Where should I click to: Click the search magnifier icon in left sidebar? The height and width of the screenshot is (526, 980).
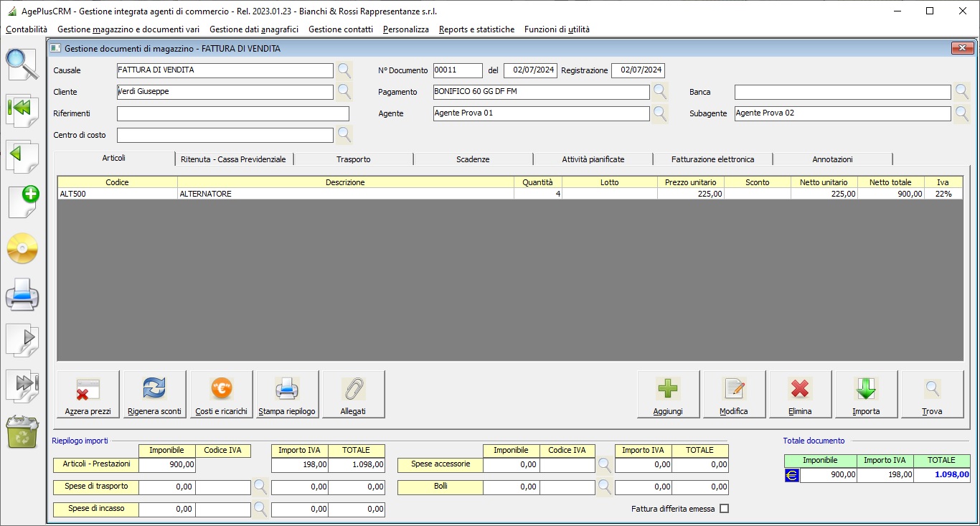coord(22,65)
